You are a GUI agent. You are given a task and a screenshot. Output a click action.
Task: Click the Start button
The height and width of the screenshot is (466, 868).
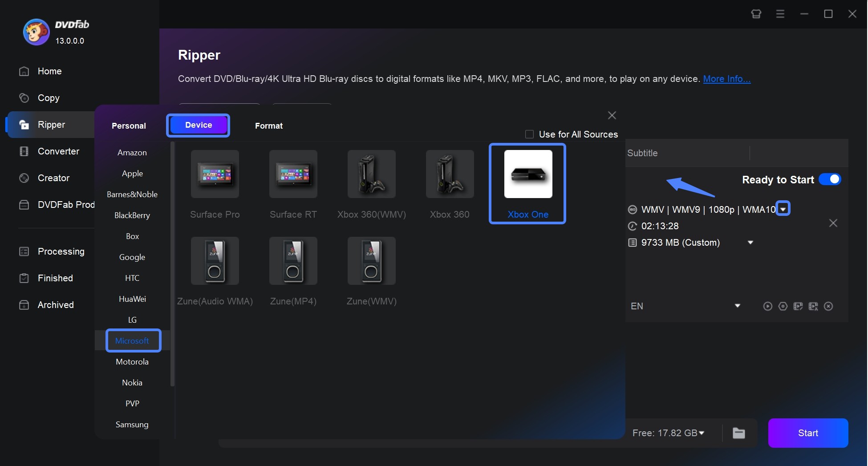click(808, 433)
